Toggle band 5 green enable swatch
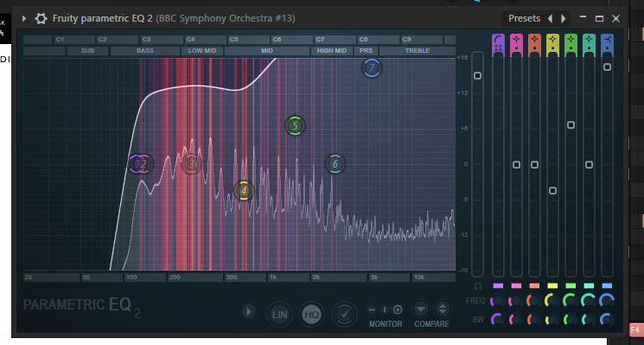644x345 pixels. pyautogui.click(x=571, y=286)
